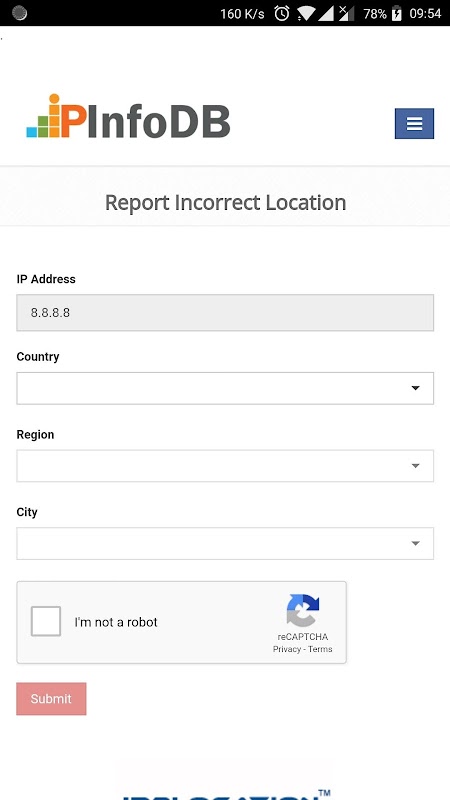Tap the 78% battery percentage

[x=375, y=14]
